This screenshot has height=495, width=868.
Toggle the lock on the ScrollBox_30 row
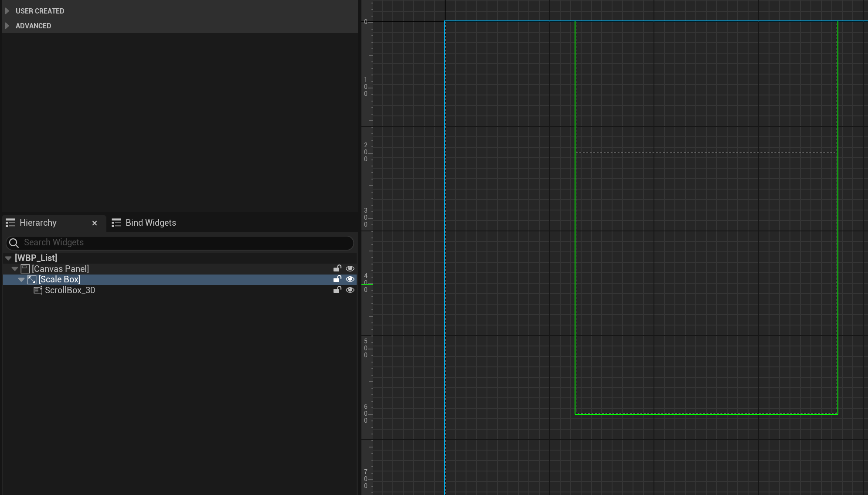click(x=337, y=290)
